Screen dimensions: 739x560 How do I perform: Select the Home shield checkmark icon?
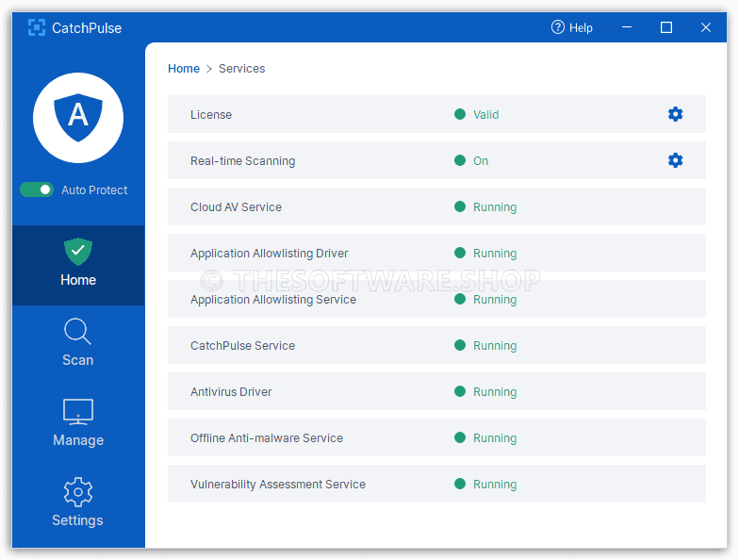click(x=78, y=252)
